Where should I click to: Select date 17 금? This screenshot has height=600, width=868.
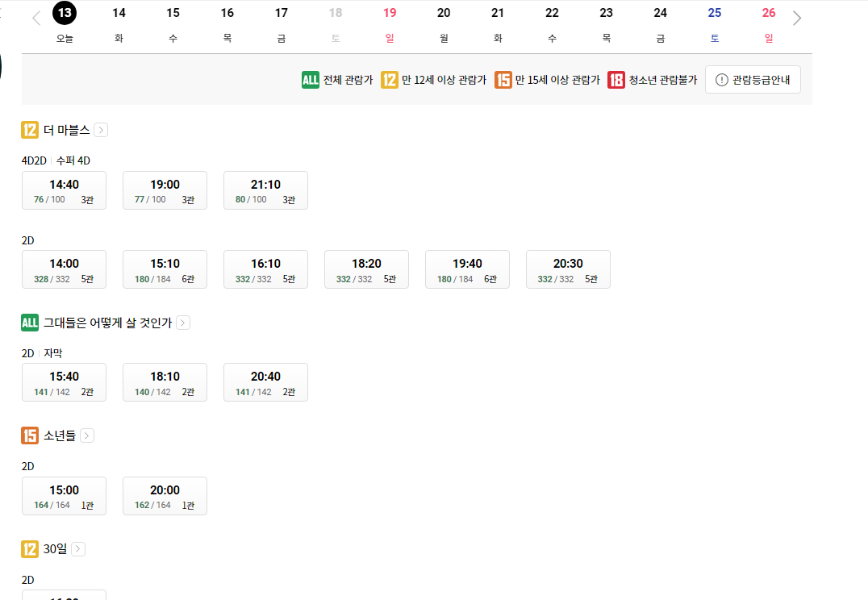(282, 23)
